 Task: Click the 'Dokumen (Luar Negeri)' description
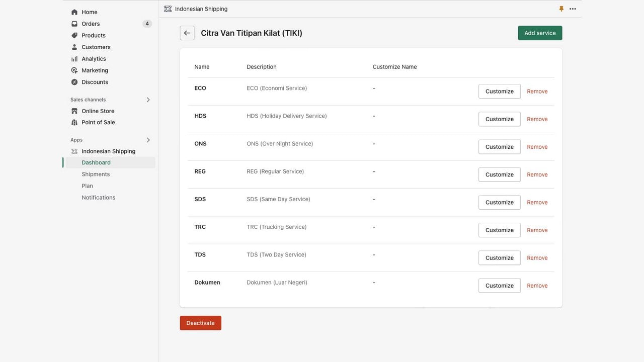pyautogui.click(x=277, y=282)
